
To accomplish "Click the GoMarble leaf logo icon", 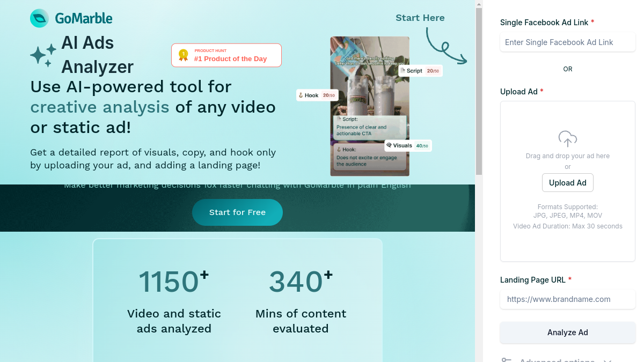I will point(40,18).
